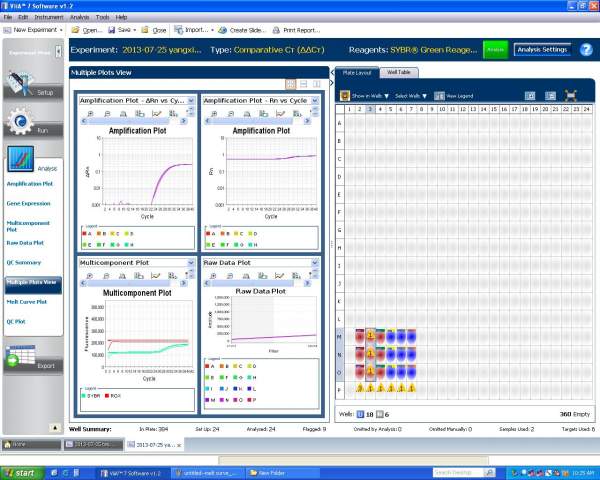The height and width of the screenshot is (480, 600).
Task: Open the Instrument menu
Action: click(49, 17)
